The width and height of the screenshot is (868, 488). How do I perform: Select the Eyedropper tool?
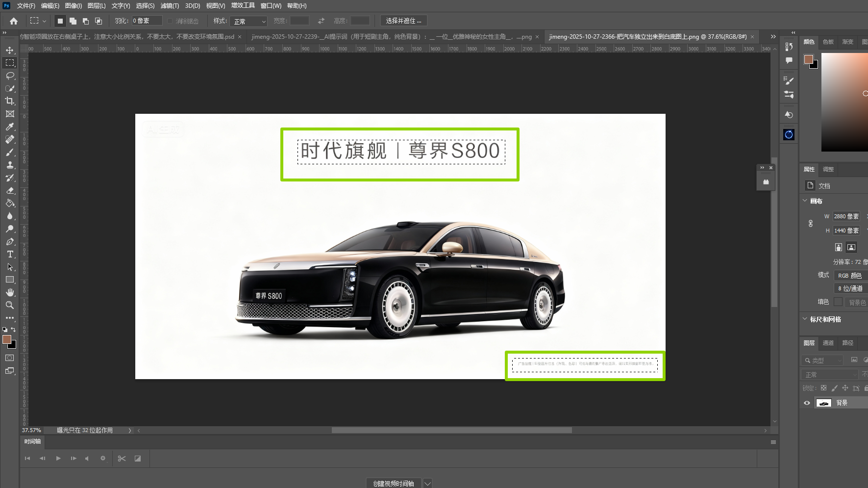[10, 127]
